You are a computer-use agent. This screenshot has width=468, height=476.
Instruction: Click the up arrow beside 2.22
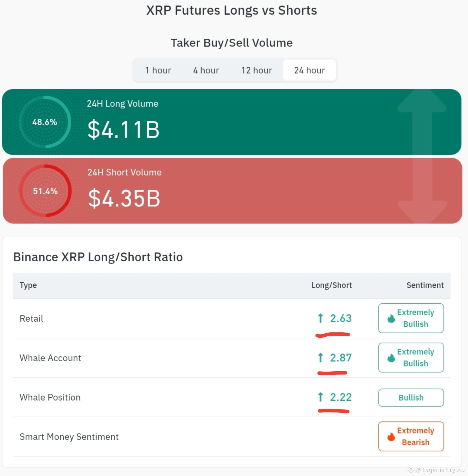(320, 397)
